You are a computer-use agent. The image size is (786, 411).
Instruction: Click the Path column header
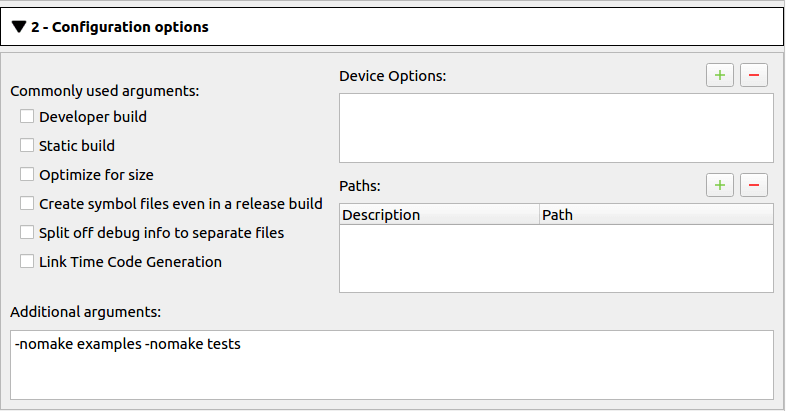[x=655, y=215]
